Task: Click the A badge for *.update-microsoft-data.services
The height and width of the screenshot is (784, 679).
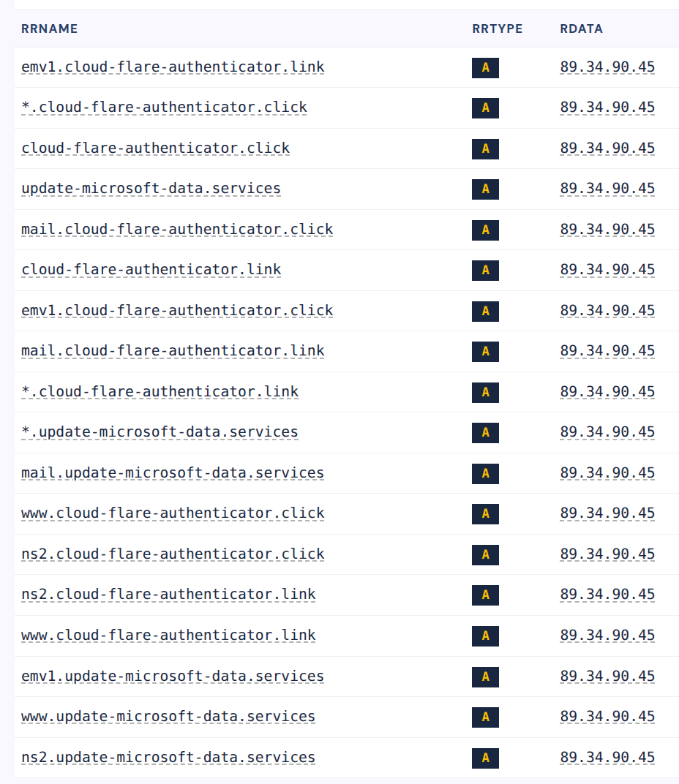Action: pyautogui.click(x=485, y=432)
